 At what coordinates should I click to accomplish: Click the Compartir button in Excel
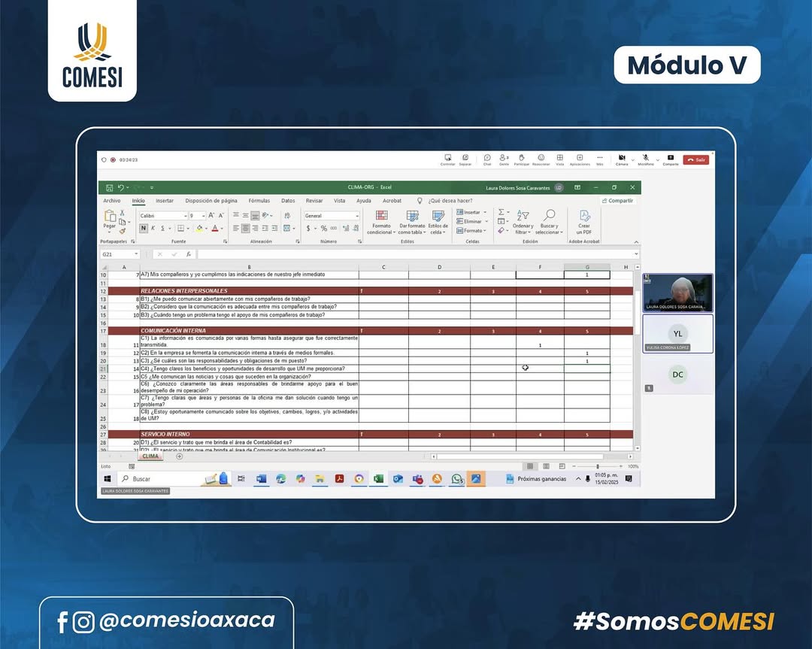[618, 201]
